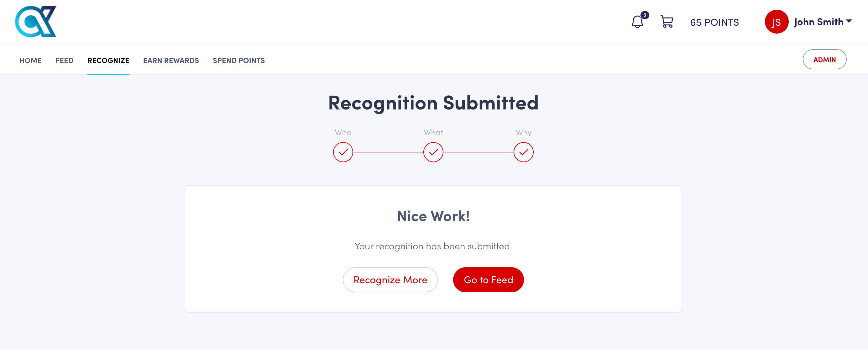Click the notification count badge
Image resolution: width=868 pixels, height=350 pixels.
pos(645,15)
